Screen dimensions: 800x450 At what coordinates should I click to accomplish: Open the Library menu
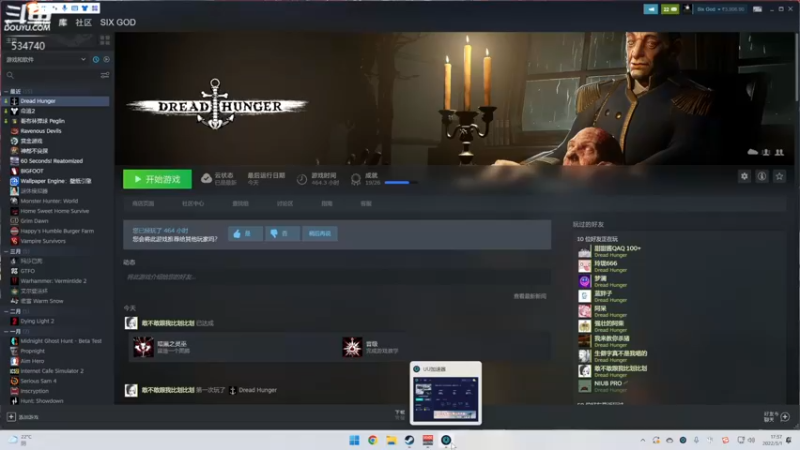click(x=63, y=22)
